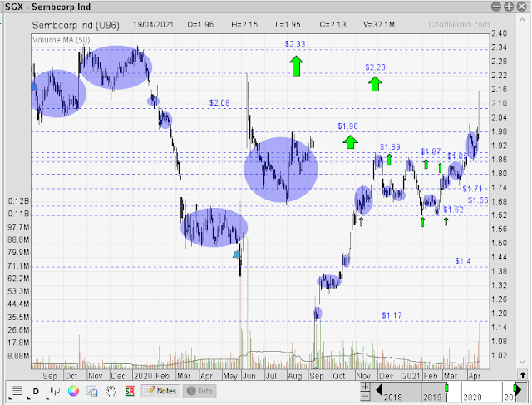This screenshot has height=405, width=532.
Task: Click the '$1.4' support level label
Action: pyautogui.click(x=463, y=261)
